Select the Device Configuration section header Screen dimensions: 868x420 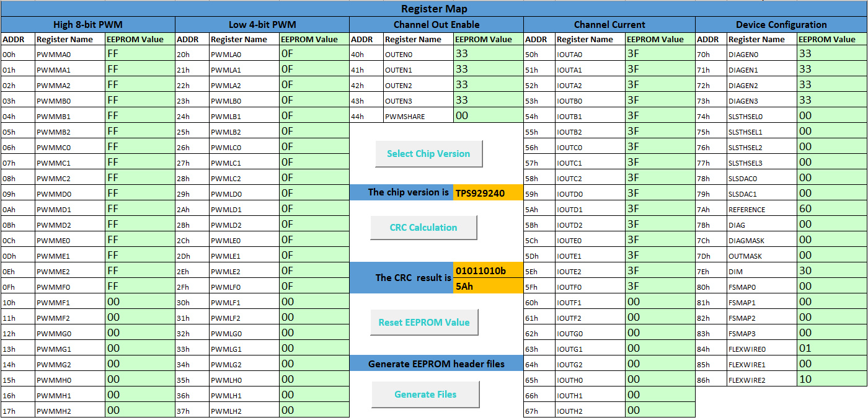coord(781,25)
